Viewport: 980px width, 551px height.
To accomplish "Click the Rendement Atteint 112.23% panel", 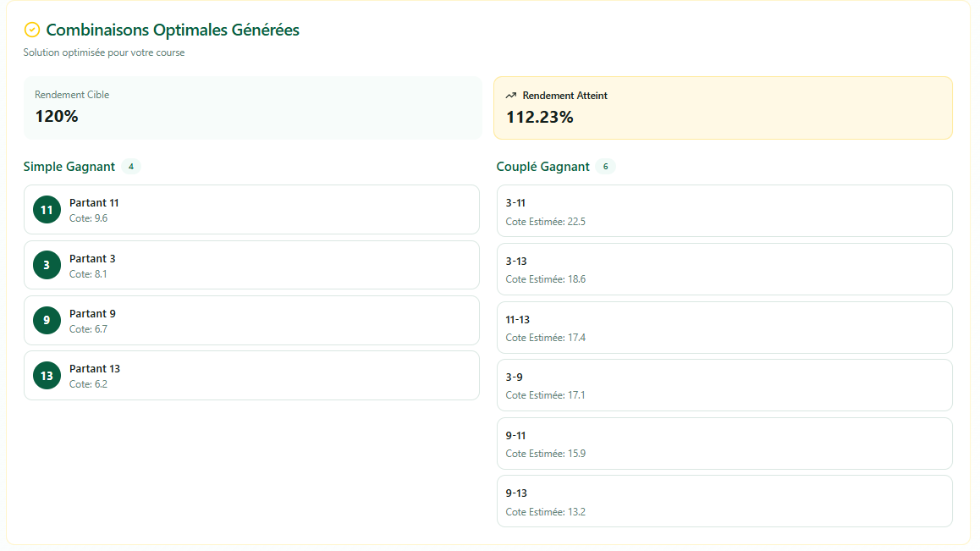I will [x=723, y=107].
